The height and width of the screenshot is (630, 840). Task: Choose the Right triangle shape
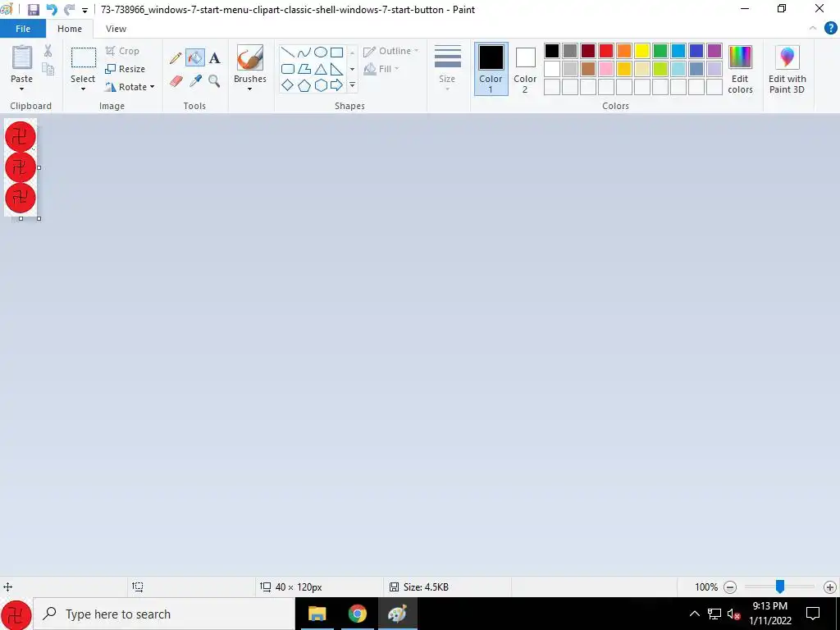(x=336, y=69)
